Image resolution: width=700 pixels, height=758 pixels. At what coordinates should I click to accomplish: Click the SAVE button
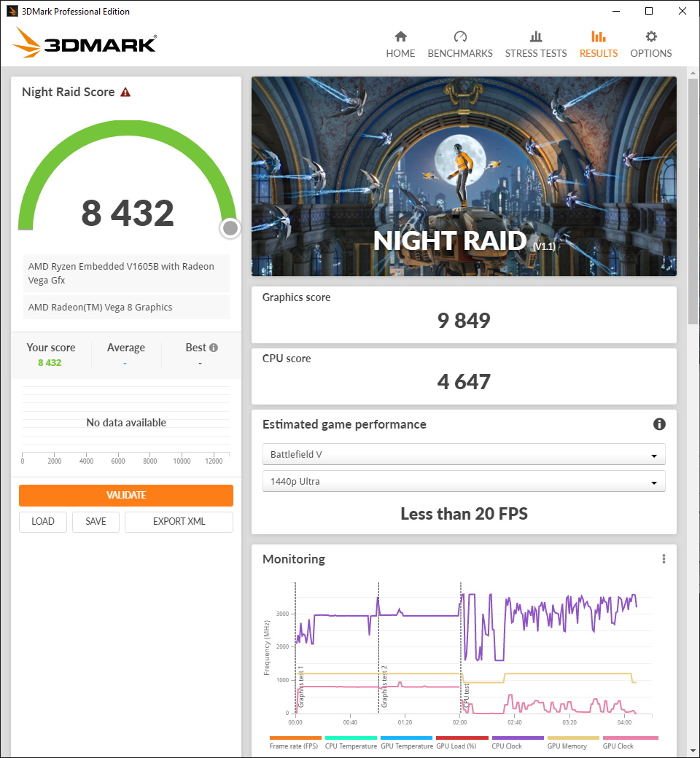tap(96, 522)
